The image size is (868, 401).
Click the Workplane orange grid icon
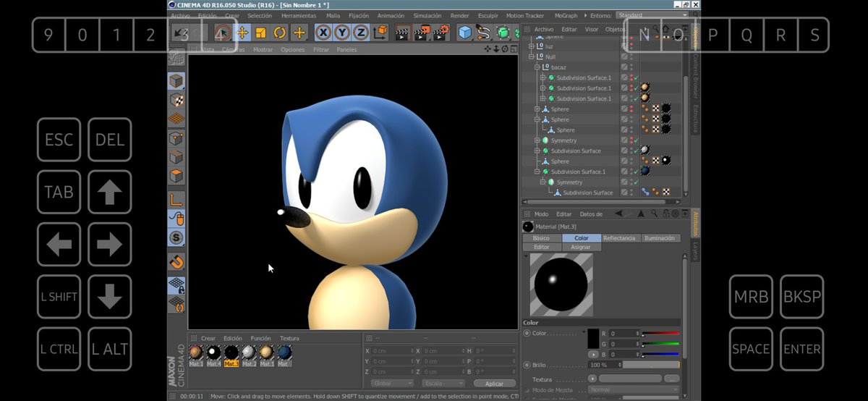point(176,119)
